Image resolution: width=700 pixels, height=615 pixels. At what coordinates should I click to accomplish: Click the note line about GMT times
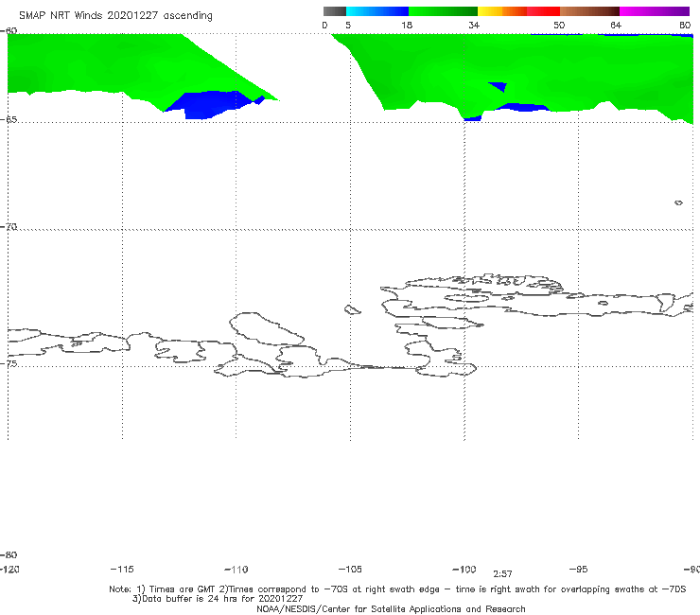(397, 589)
